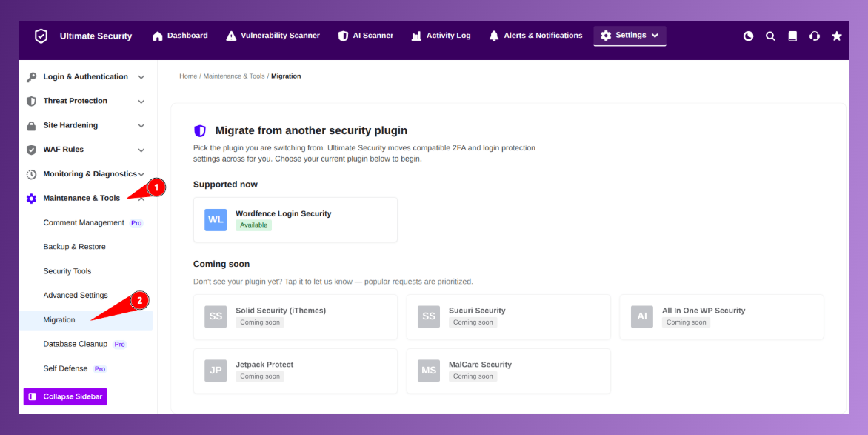Click the shield-check icon beside WAF Rules
868x435 pixels.
32,150
